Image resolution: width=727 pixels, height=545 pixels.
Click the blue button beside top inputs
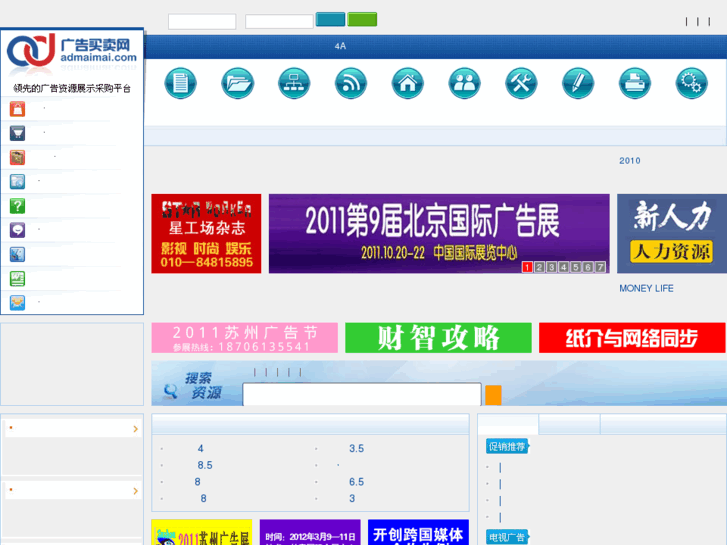[330, 19]
